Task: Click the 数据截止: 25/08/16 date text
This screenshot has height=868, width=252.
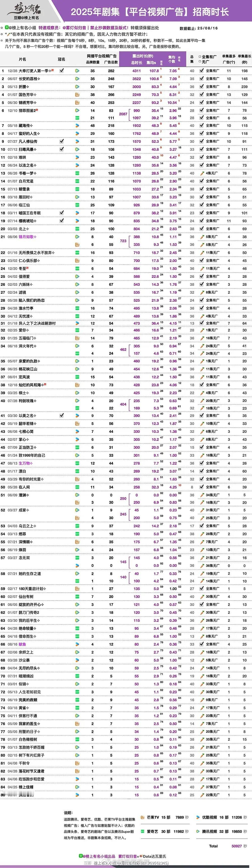Action: (199, 29)
